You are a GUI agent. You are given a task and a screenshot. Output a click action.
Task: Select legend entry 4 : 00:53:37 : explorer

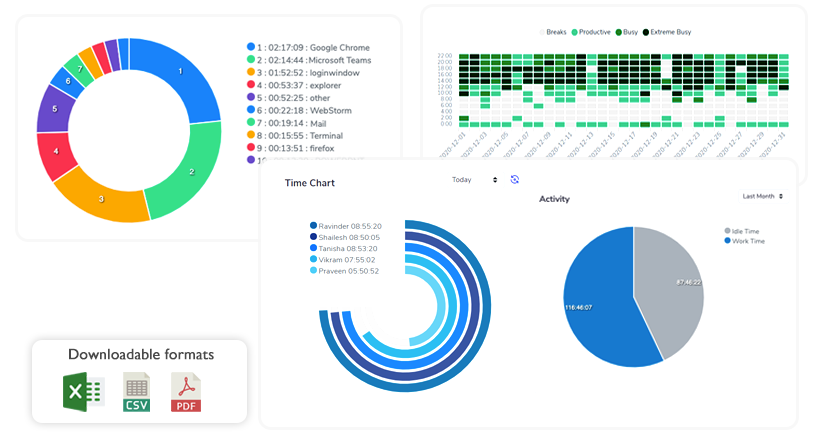tap(294, 86)
